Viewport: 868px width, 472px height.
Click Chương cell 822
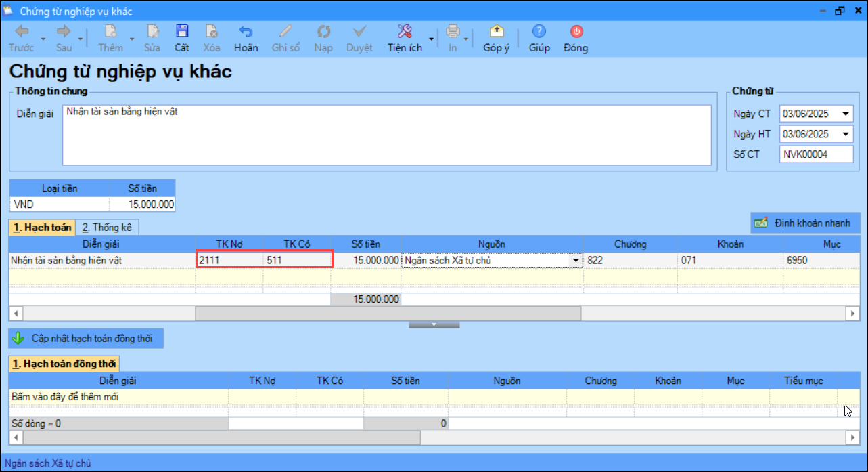click(x=631, y=260)
